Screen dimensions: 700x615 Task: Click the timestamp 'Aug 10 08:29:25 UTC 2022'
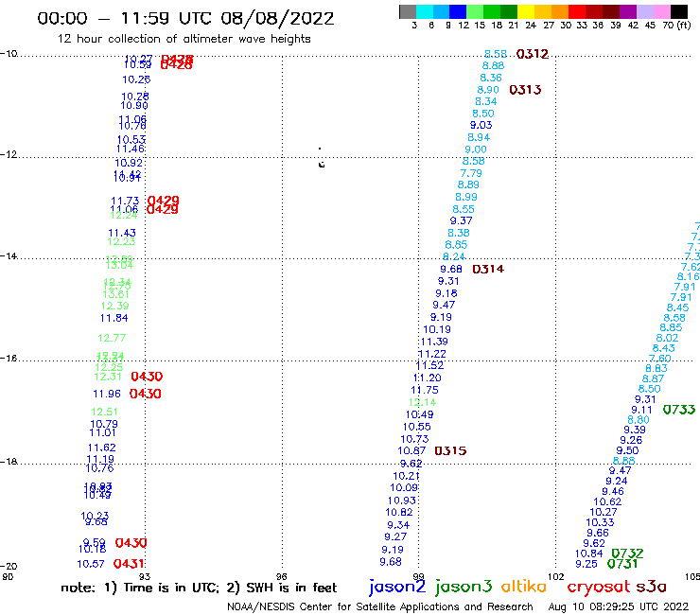[619, 606]
